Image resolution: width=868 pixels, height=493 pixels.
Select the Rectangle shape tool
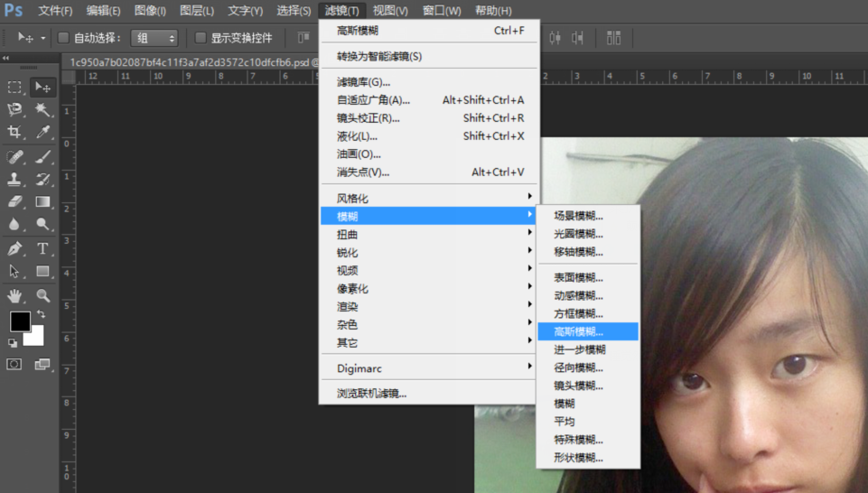click(x=42, y=271)
